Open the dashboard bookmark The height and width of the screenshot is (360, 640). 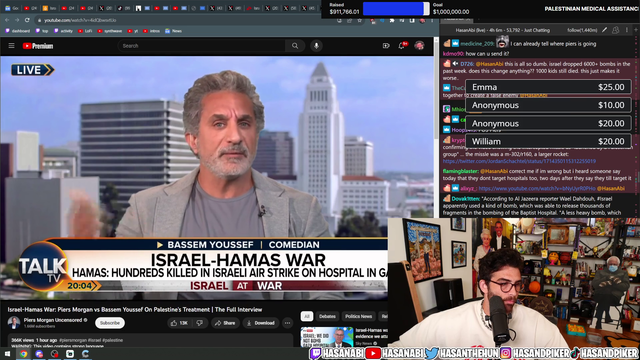coord(18,31)
